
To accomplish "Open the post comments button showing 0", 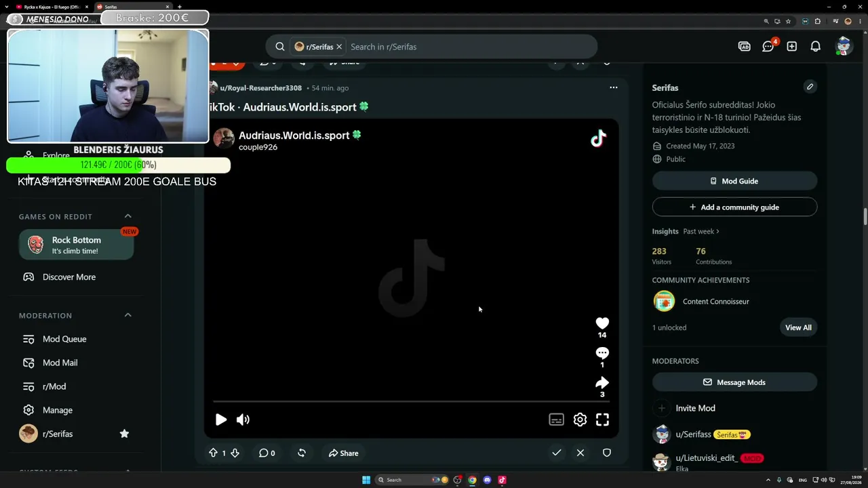I will pyautogui.click(x=267, y=453).
